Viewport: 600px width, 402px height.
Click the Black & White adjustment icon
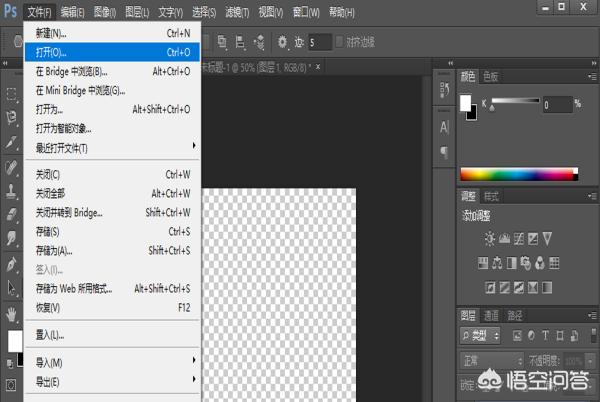click(511, 263)
